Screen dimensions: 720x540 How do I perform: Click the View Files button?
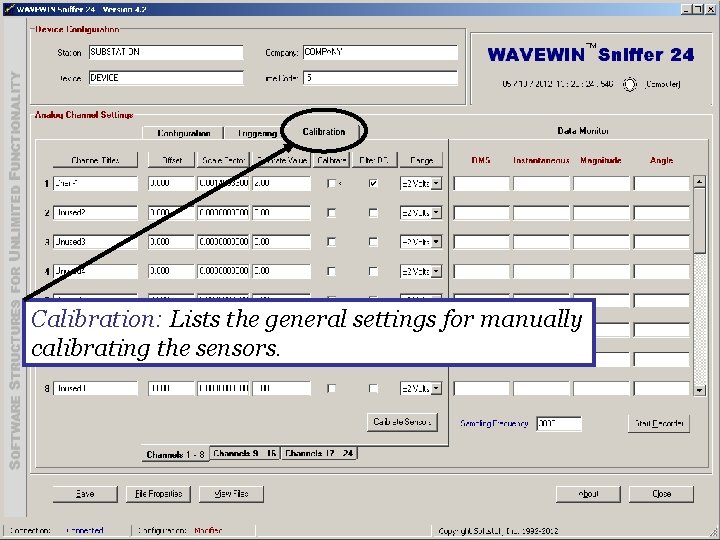pos(231,494)
